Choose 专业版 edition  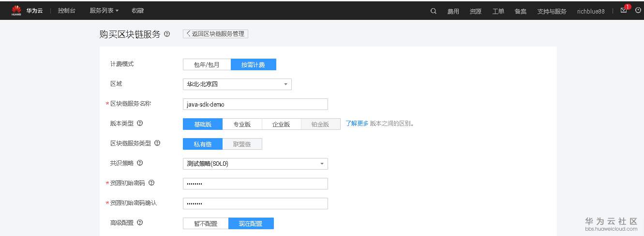(x=242, y=124)
